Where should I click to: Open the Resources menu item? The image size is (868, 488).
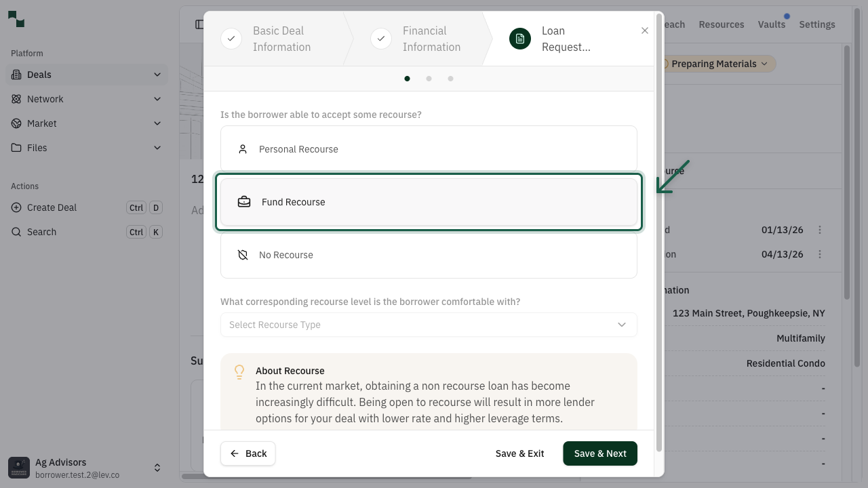[x=721, y=24]
